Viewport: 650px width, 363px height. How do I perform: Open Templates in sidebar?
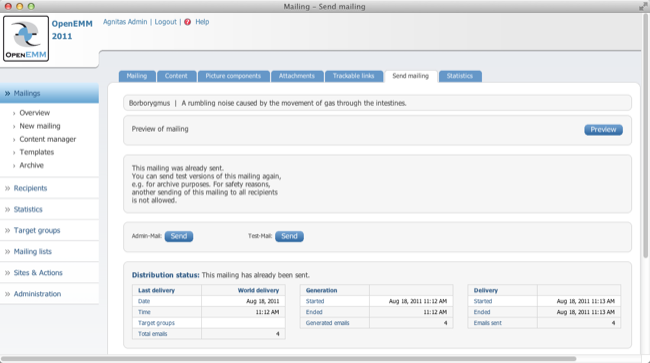pyautogui.click(x=36, y=152)
